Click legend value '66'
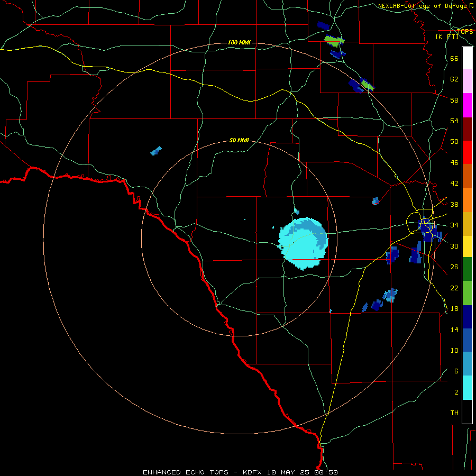 [454, 59]
